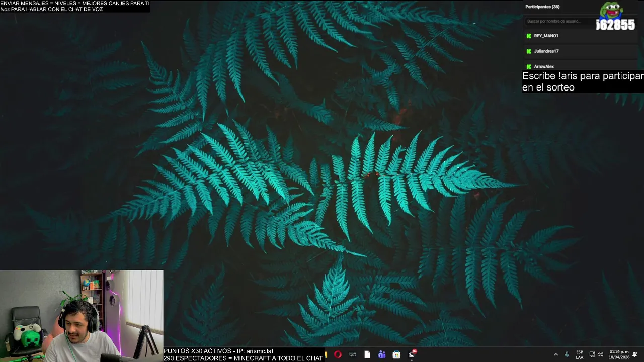This screenshot has width=644, height=362.
Task: Open the taskbar app with red notification badge
Action: tap(412, 354)
